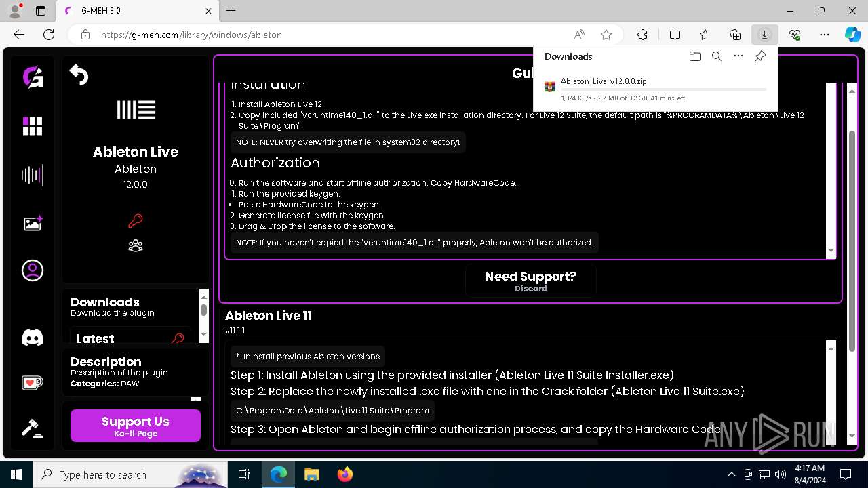The width and height of the screenshot is (868, 488).
Task: Open the Windows Start menu
Action: [x=16, y=474]
